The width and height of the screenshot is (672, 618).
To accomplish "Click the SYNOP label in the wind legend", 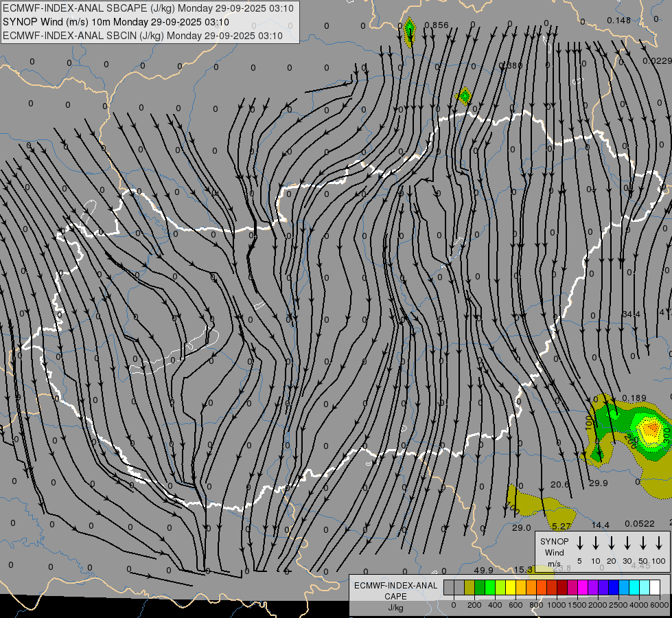I will [x=554, y=541].
